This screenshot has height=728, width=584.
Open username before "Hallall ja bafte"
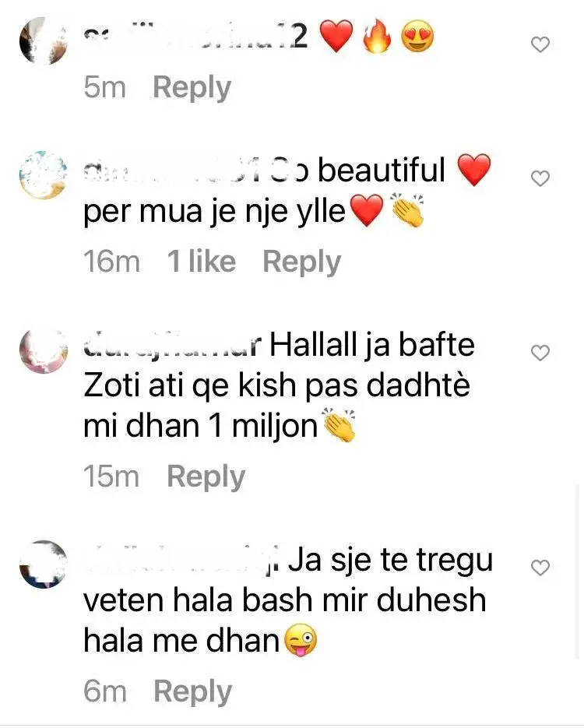coord(172,346)
